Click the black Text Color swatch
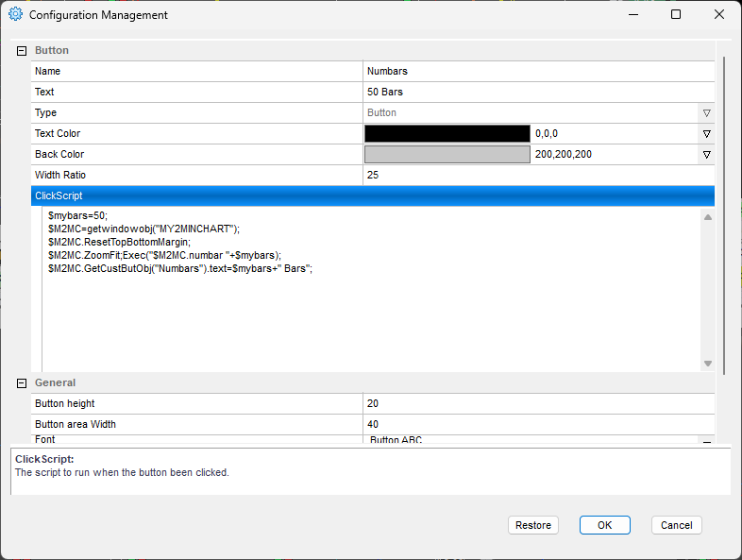The width and height of the screenshot is (742, 560). (447, 133)
